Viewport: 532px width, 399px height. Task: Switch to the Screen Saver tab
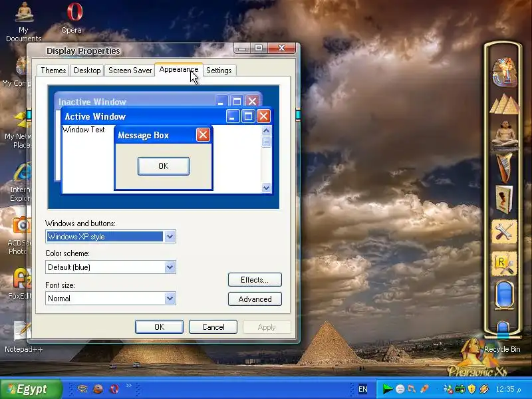130,70
